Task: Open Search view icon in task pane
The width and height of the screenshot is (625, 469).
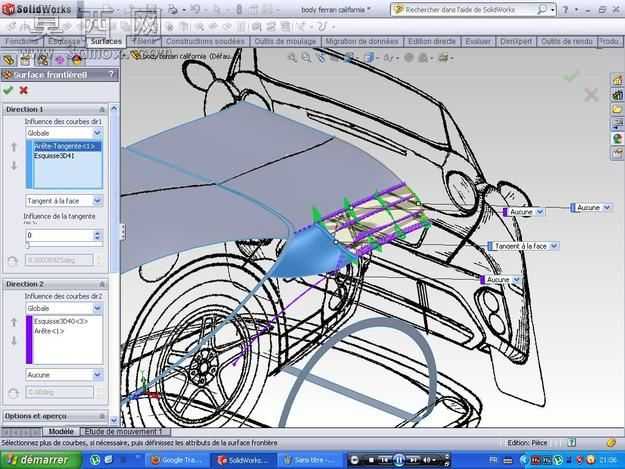Action: [617, 124]
